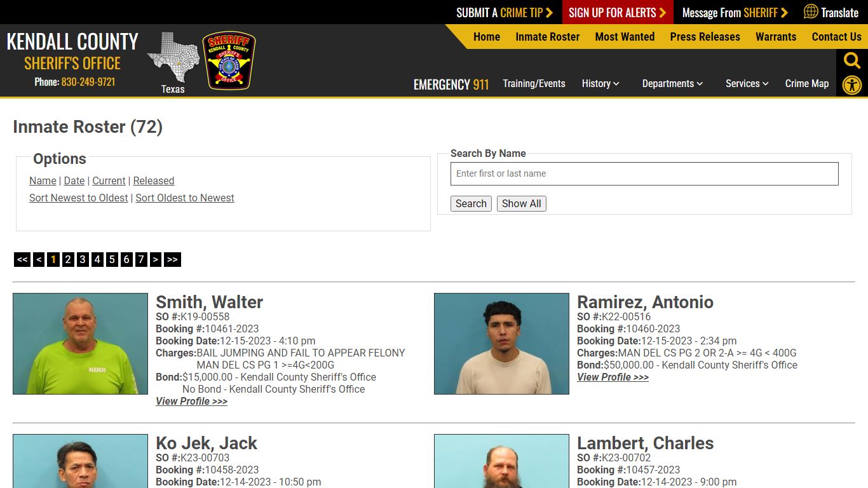Open Message From Sheriff
Screen dimensions: 868x488
(735, 13)
